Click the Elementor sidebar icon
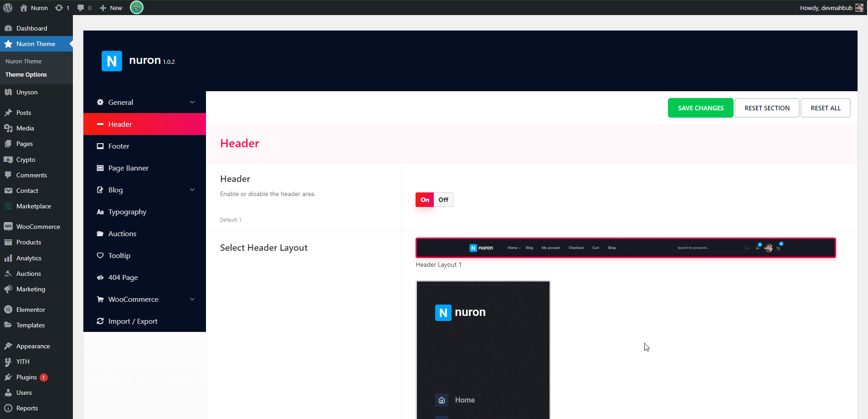Image resolution: width=868 pixels, height=419 pixels. click(8, 310)
